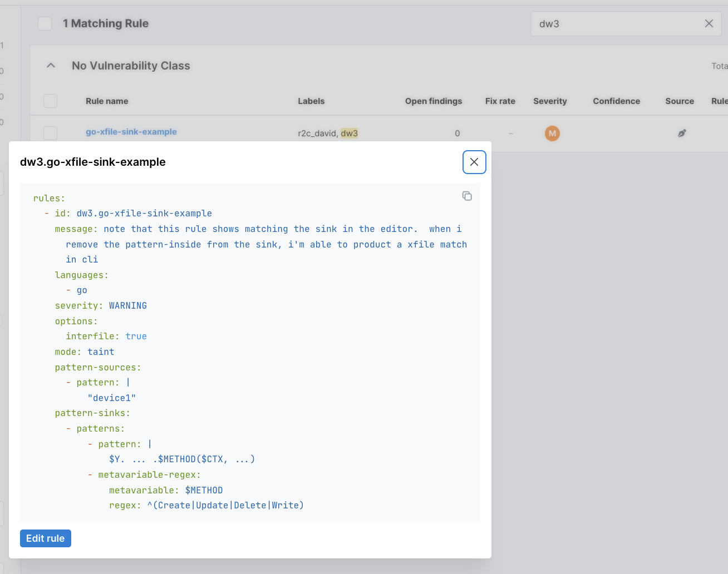Focus the rule search input field

tap(612, 23)
